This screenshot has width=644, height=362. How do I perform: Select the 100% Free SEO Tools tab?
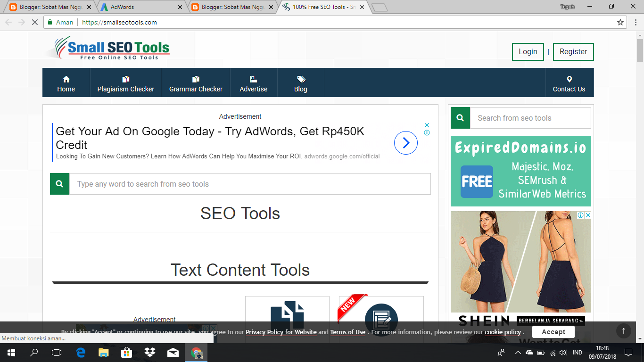323,7
